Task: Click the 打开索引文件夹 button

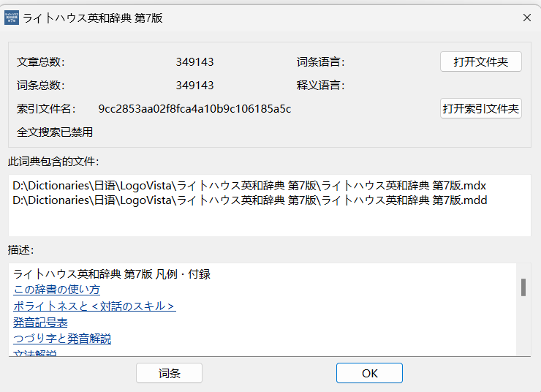Action: coord(480,109)
